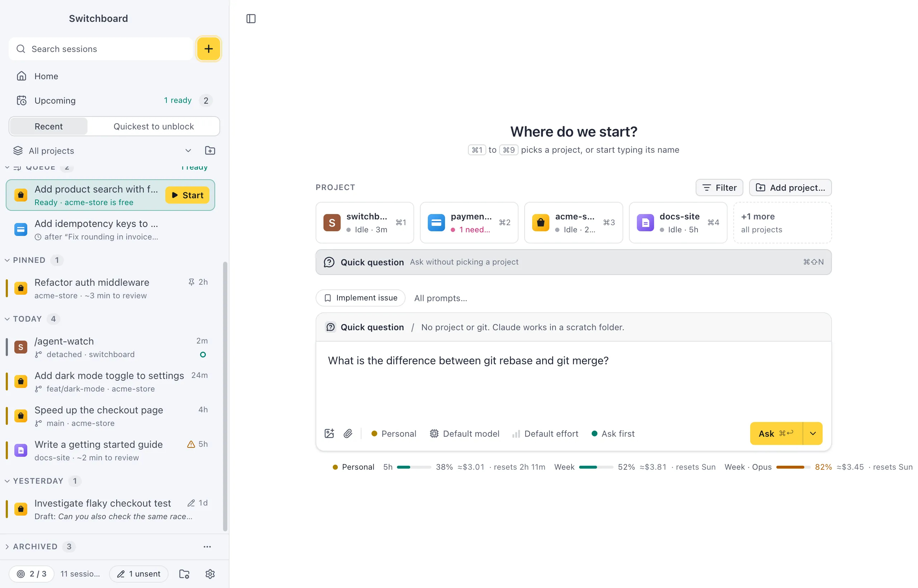Click add project folder icon beside All projects

(210, 151)
